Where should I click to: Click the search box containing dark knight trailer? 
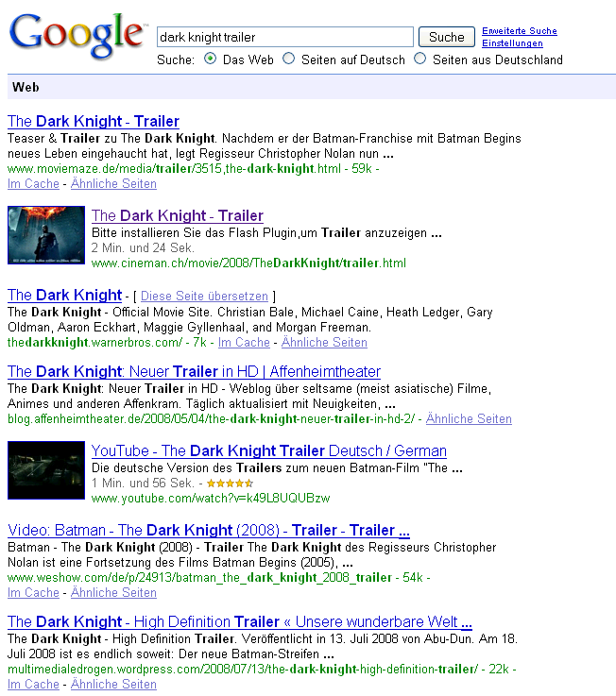tap(285, 37)
